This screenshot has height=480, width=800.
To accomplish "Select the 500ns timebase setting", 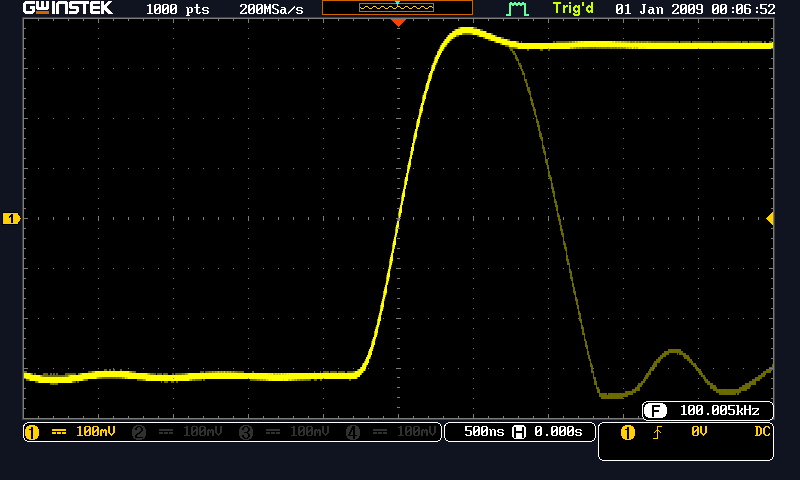I will (485, 432).
